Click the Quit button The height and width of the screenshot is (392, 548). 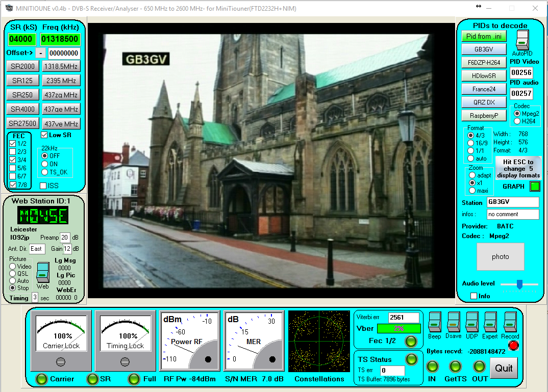504,368
